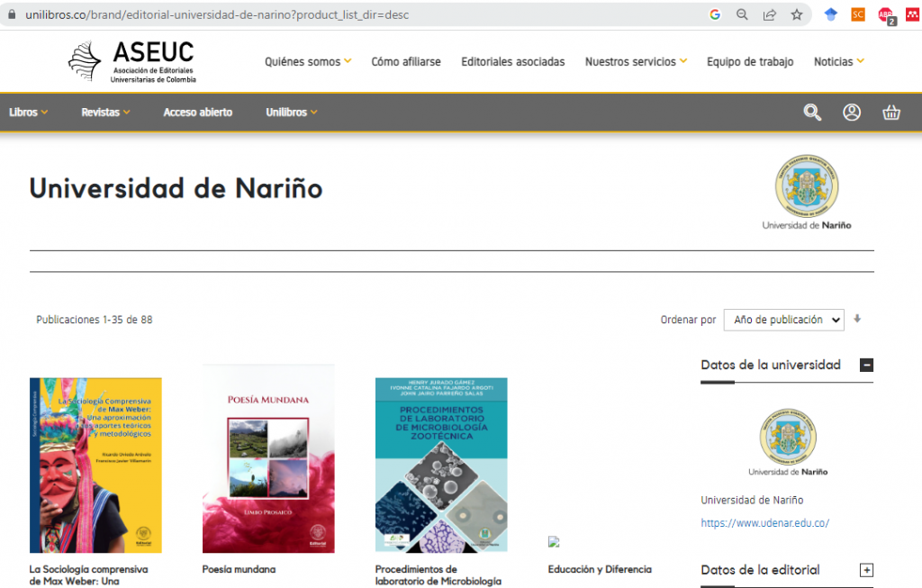Expand the Noticias menu
The height and width of the screenshot is (588, 922).
click(x=839, y=62)
